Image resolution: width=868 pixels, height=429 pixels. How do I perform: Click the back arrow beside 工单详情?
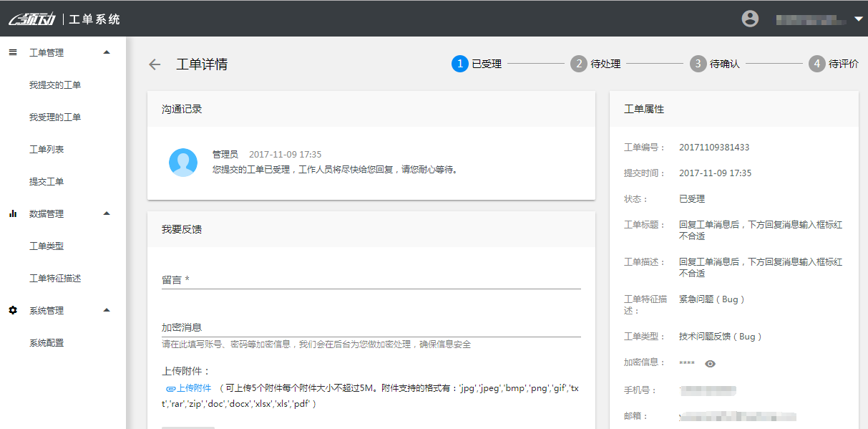coord(155,64)
